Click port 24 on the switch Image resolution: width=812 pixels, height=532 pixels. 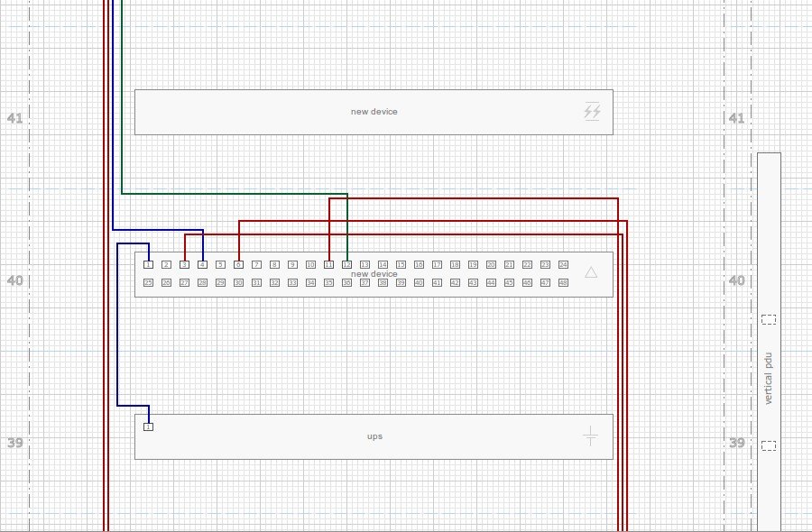point(563,264)
